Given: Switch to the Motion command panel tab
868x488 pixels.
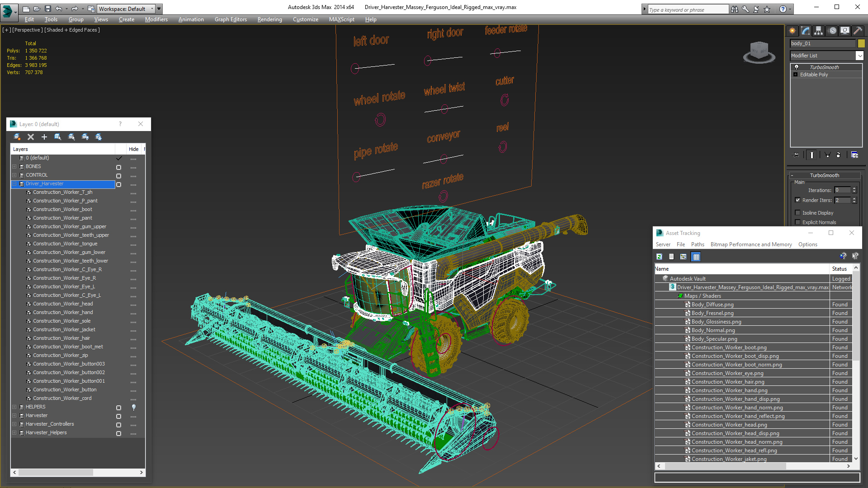Looking at the screenshot, I should 832,31.
